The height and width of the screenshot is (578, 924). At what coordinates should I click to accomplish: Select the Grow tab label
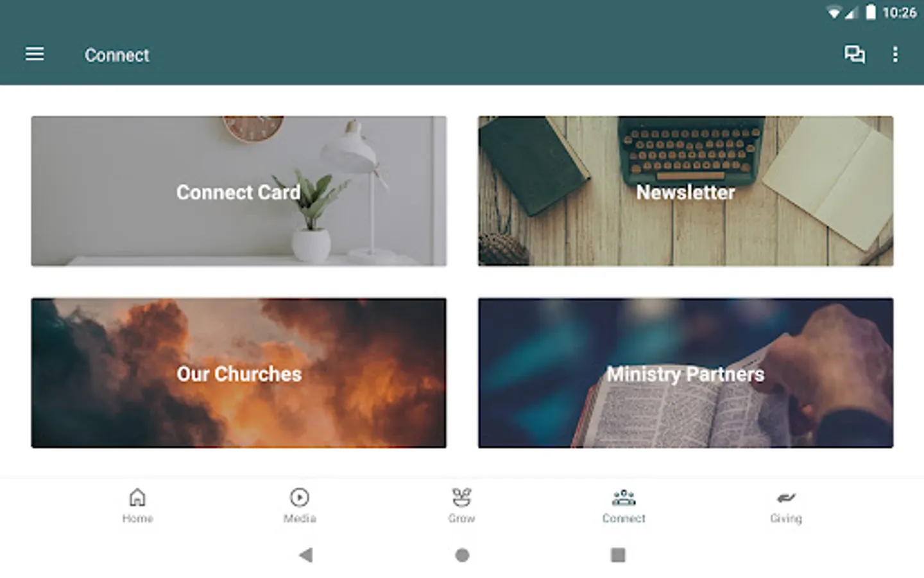461,518
